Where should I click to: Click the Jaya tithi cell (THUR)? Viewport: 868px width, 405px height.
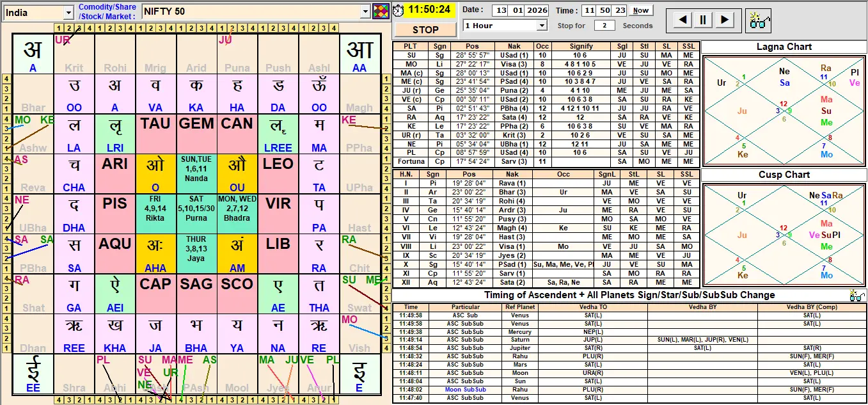[x=196, y=253]
